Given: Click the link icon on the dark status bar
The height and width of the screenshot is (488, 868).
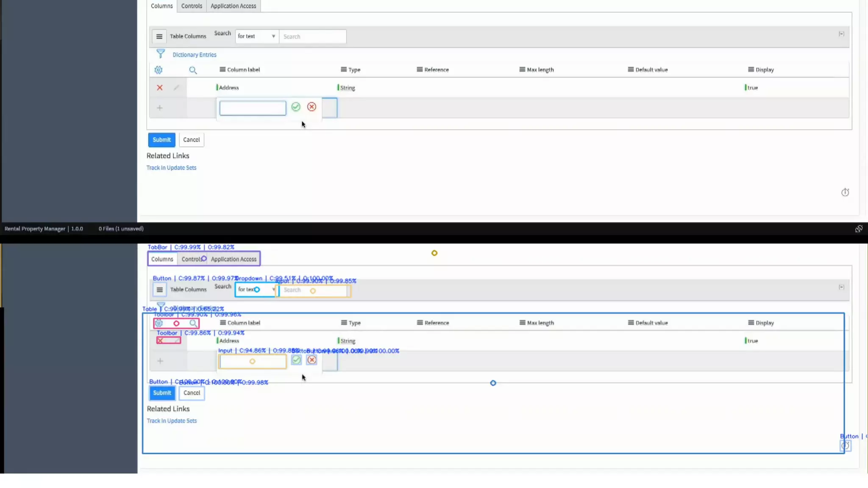Looking at the screenshot, I should (859, 229).
